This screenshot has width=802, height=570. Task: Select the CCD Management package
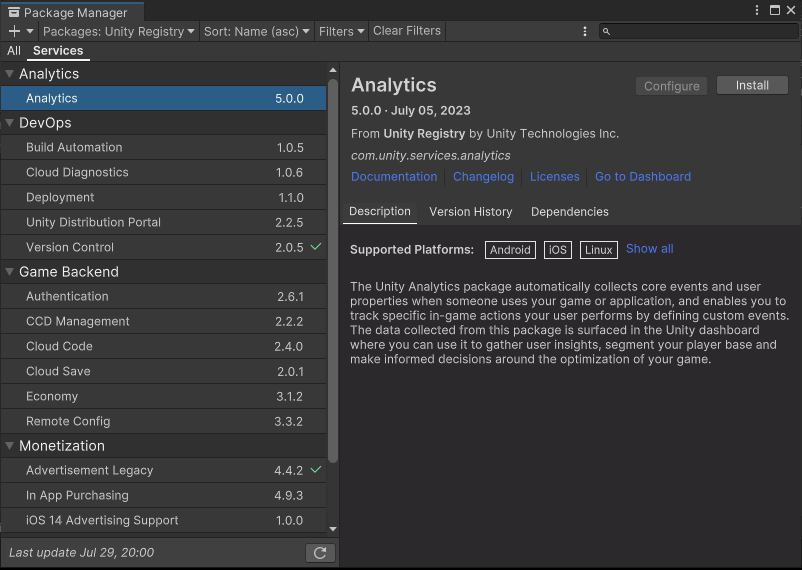coord(164,321)
